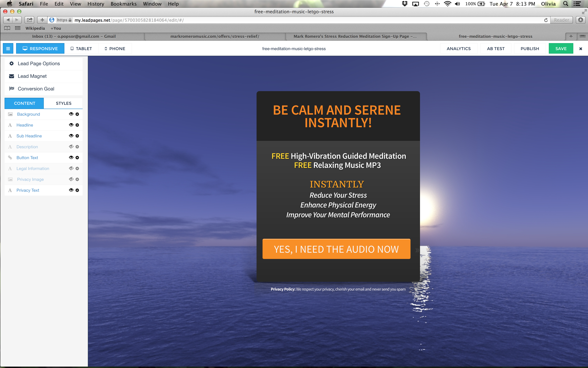This screenshot has width=588, height=368.
Task: Open the Top Sites grid icon
Action: pos(18,28)
